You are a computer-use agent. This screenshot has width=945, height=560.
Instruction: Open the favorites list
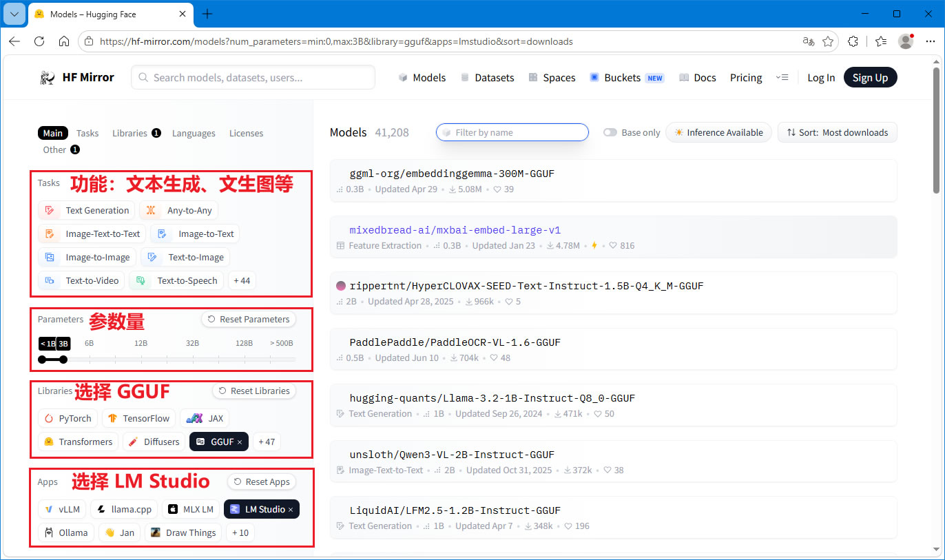880,41
